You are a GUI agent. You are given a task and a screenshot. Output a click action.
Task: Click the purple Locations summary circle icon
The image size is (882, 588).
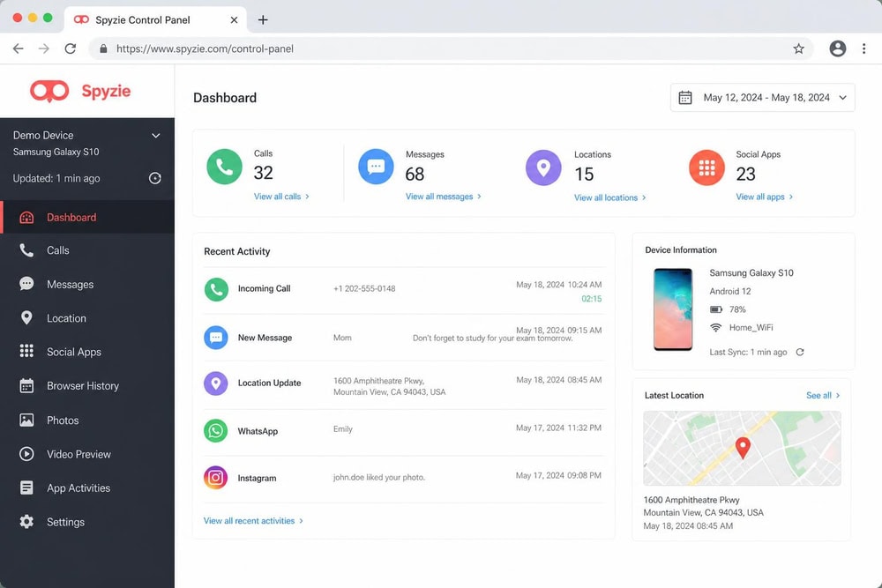(x=543, y=167)
